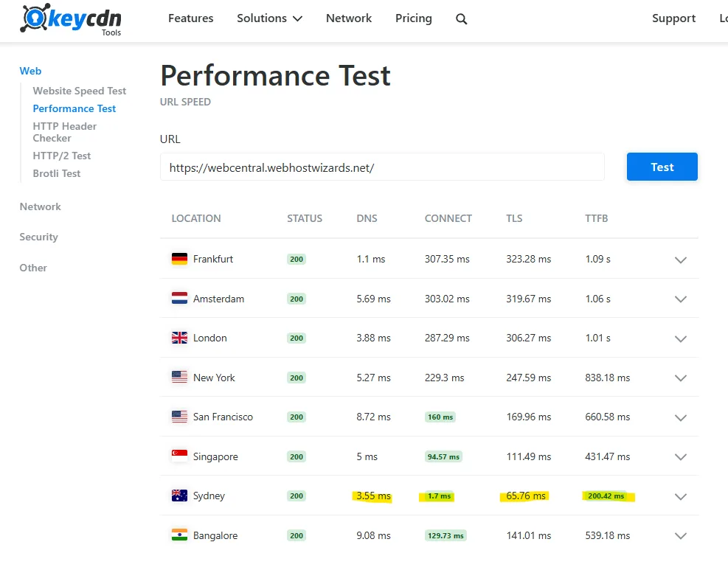728x570 pixels.
Task: Expand the Bangalore row details
Action: click(680, 536)
